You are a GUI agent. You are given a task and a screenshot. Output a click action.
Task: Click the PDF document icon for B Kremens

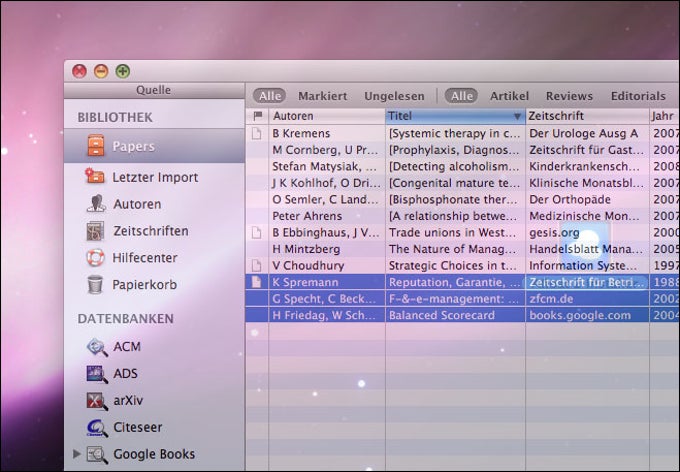[x=257, y=133]
